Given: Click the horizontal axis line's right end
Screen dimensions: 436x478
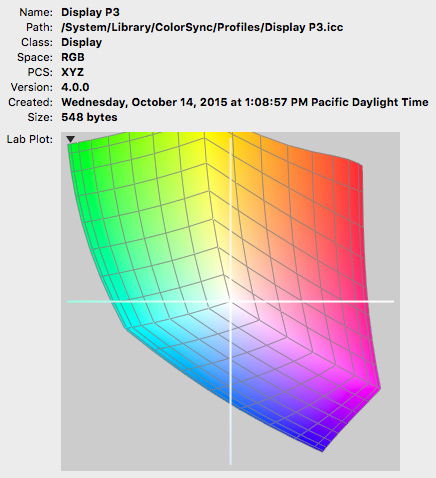Looking at the screenshot, I should pyautogui.click(x=391, y=301).
